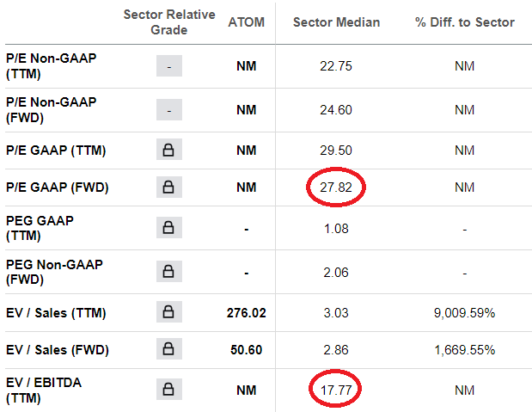Click the dash grade for P/E Non-GAAP (FWD)
This screenshot has height=412, width=532.
tap(168, 110)
